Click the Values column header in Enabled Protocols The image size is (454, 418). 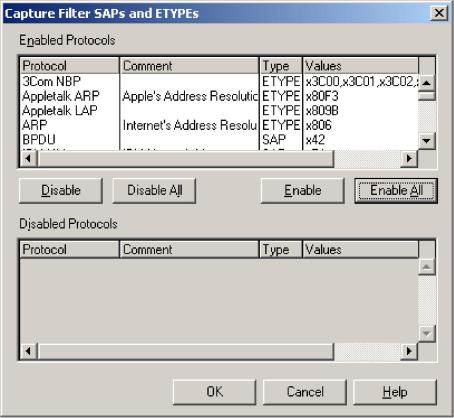click(x=360, y=66)
